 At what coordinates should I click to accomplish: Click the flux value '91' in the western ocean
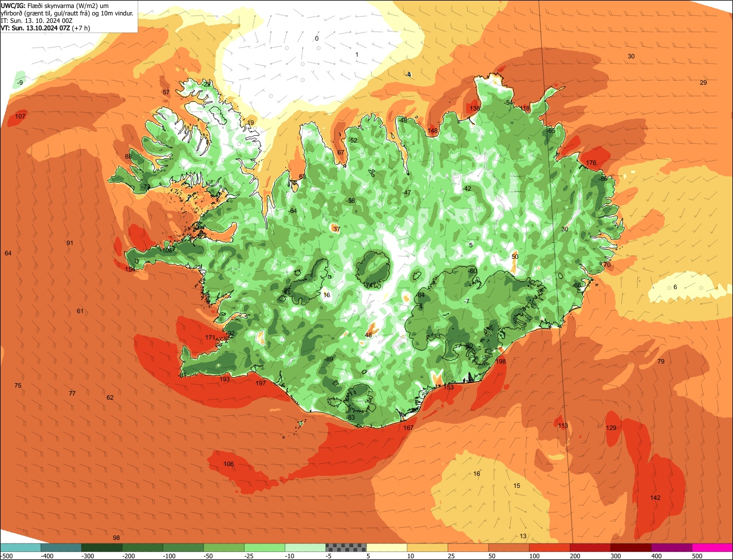[x=70, y=243]
